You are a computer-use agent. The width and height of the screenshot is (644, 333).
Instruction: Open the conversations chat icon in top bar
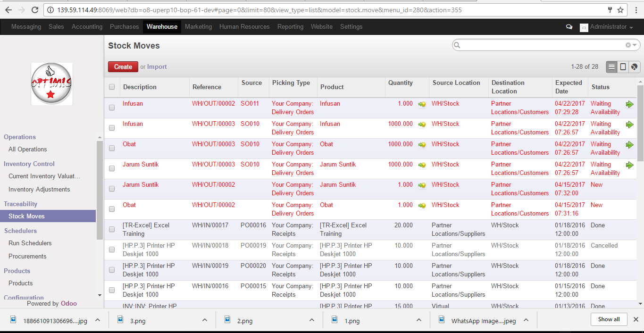click(569, 27)
